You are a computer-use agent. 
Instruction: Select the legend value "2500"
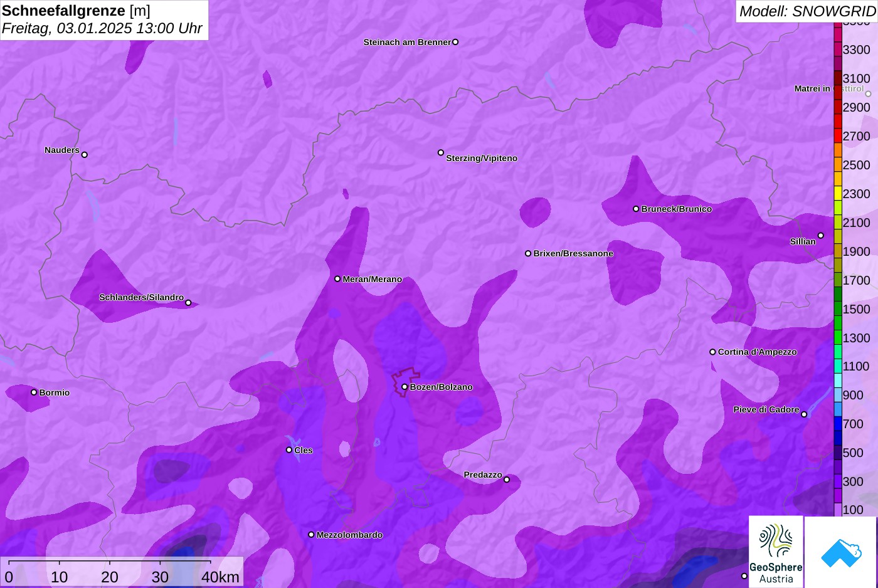[x=856, y=165]
